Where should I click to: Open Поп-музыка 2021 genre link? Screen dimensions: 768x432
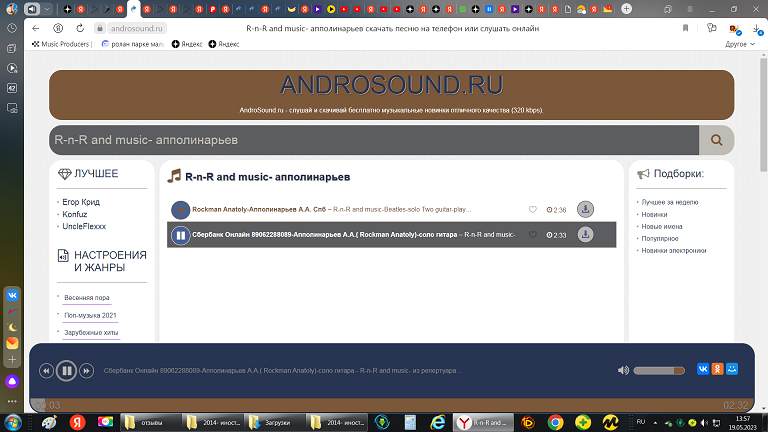pyautogui.click(x=90, y=315)
